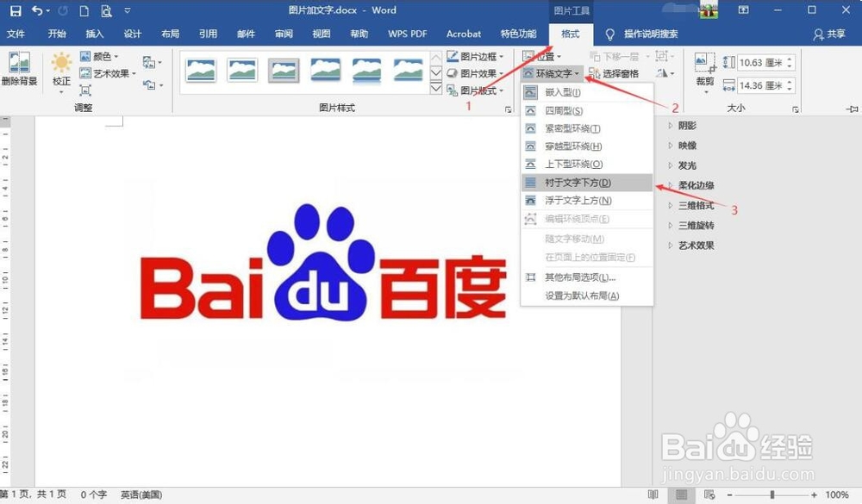Choose 穿越型环绕(H) wrap option
The image size is (862, 504).
click(586, 146)
